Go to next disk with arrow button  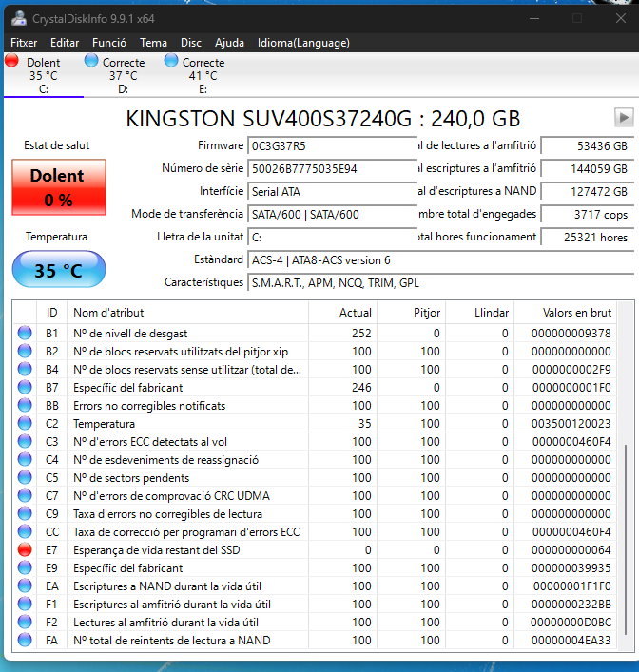click(624, 118)
